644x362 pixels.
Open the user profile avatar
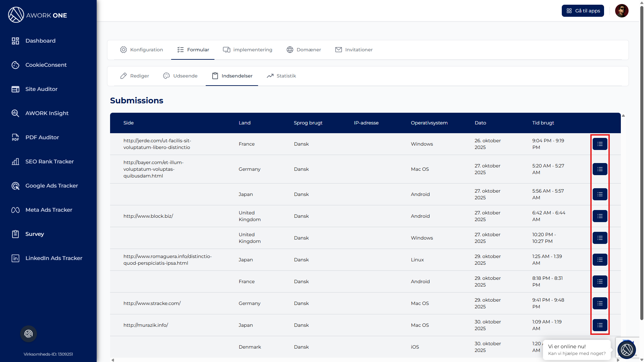point(622,11)
